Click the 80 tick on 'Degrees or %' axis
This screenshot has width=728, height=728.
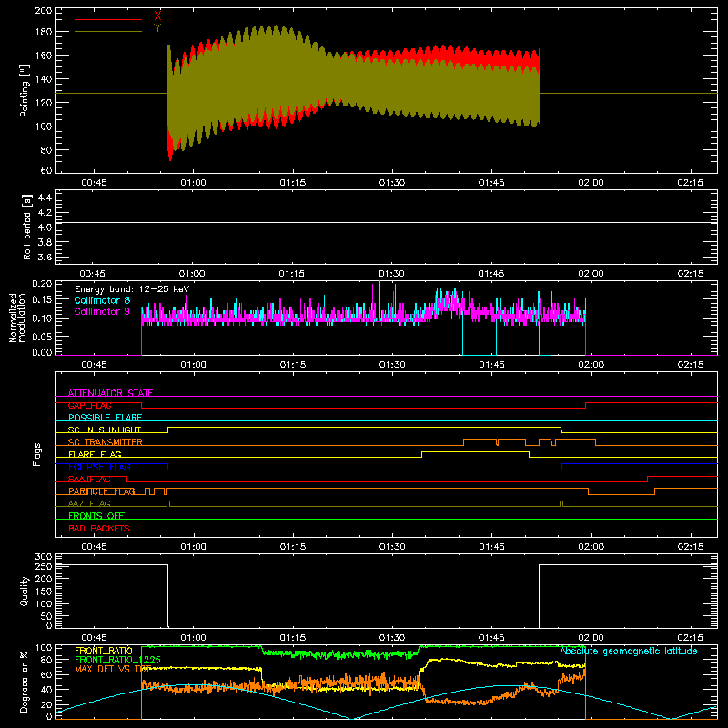[46, 660]
